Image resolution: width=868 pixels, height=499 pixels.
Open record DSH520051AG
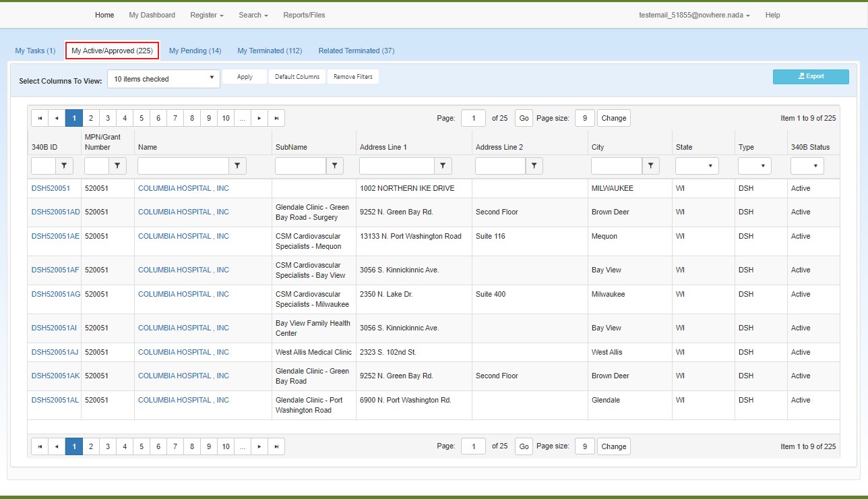pos(56,294)
